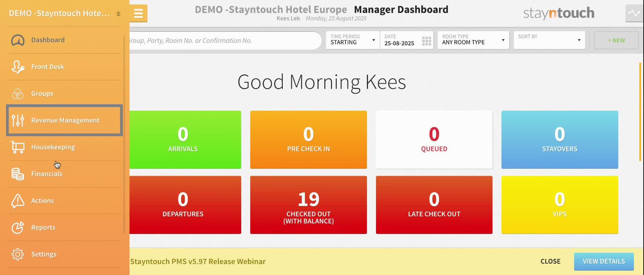Open the Stayovers tile

pos(560,140)
